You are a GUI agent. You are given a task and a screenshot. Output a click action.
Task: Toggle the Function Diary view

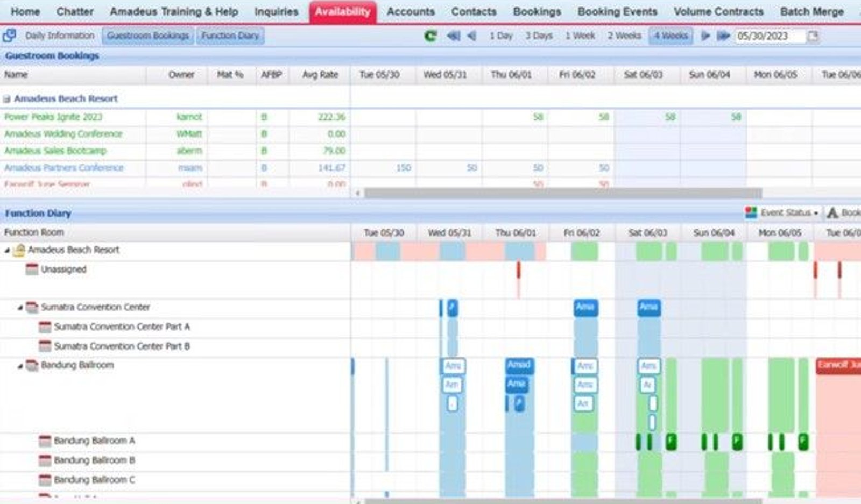point(230,36)
